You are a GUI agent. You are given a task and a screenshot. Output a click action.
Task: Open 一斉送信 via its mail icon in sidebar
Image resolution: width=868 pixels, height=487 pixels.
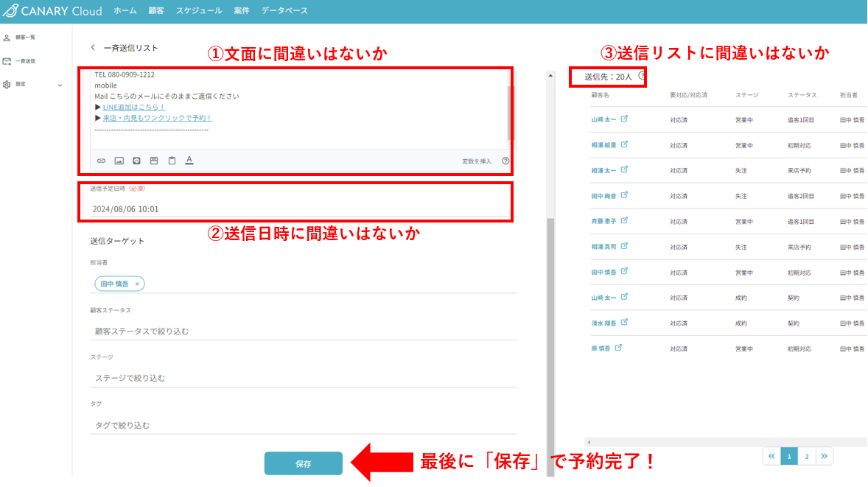click(x=7, y=61)
